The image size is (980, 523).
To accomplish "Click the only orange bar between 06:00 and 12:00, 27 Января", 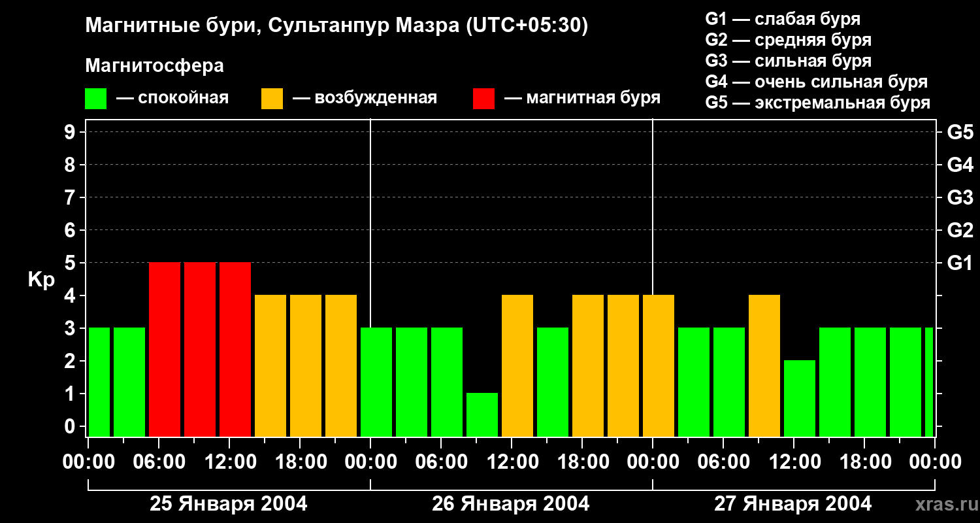I will click(764, 365).
